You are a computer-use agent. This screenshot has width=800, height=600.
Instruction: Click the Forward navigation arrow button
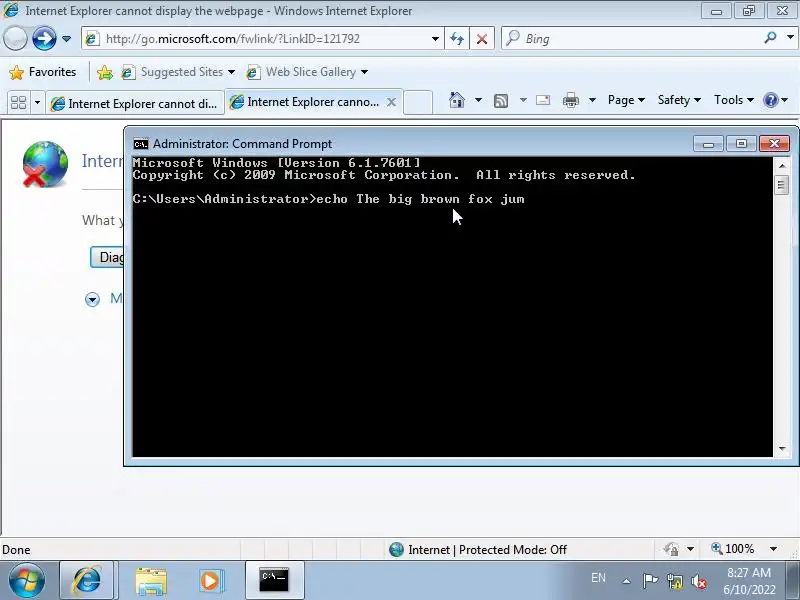coord(44,39)
